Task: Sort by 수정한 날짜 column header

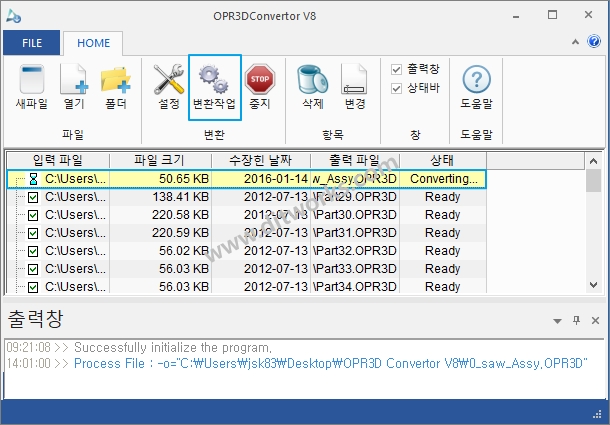Action: point(261,160)
